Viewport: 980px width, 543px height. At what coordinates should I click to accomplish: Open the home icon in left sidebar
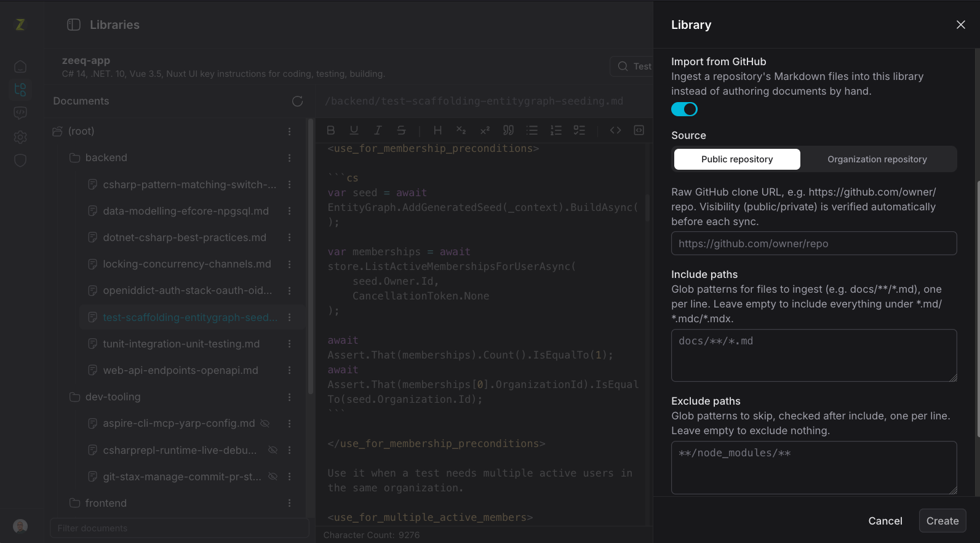coord(20,66)
